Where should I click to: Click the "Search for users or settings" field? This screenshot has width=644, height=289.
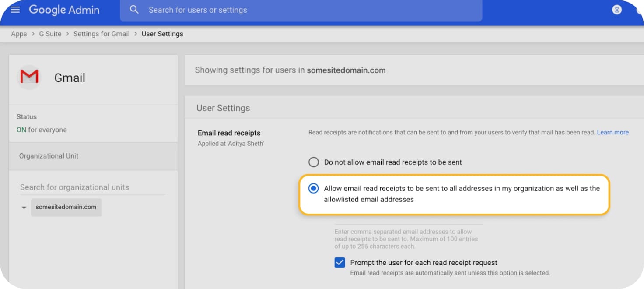(x=199, y=10)
